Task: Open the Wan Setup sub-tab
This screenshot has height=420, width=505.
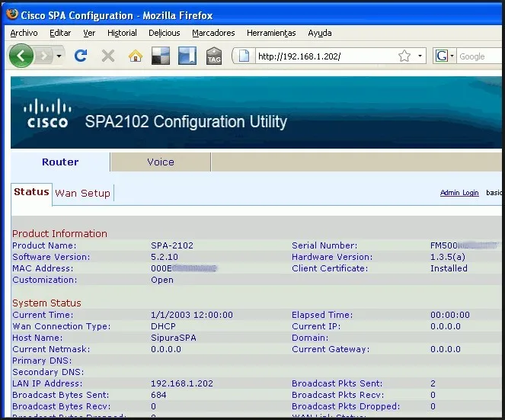Action: tap(82, 194)
